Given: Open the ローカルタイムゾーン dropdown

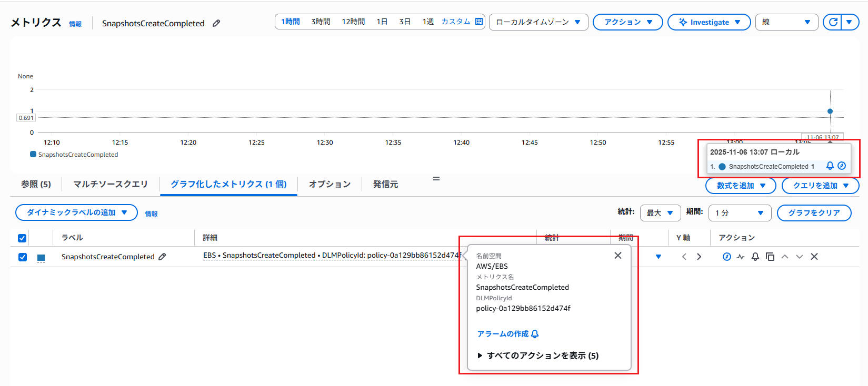Looking at the screenshot, I should click(x=538, y=22).
